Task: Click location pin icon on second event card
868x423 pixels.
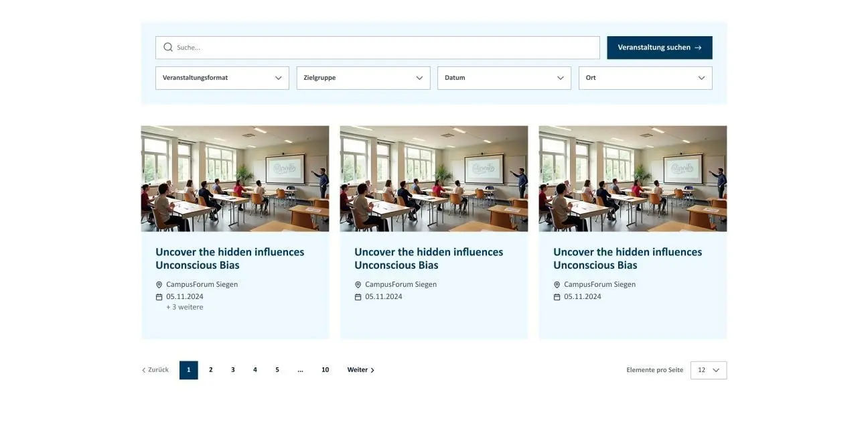Action: pos(358,285)
